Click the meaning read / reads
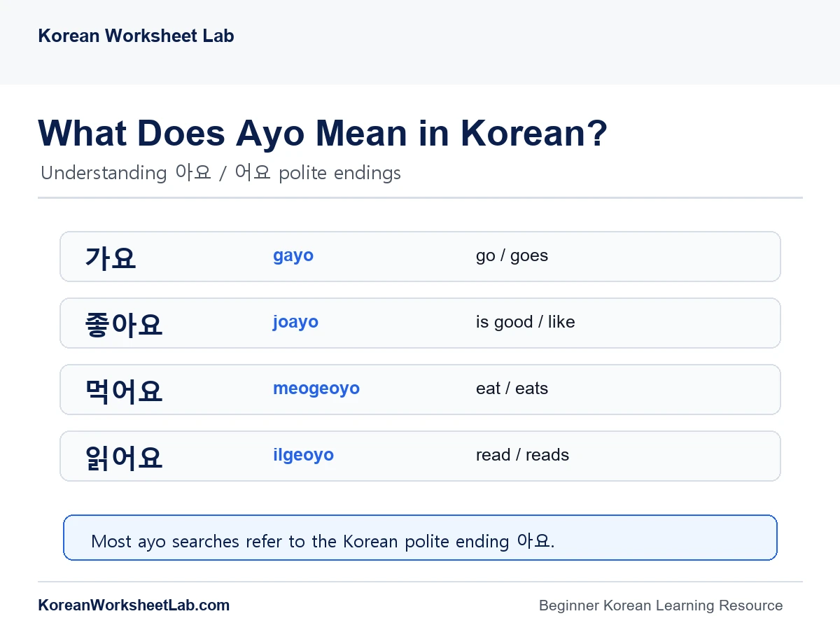The width and height of the screenshot is (840, 630). coord(522,455)
